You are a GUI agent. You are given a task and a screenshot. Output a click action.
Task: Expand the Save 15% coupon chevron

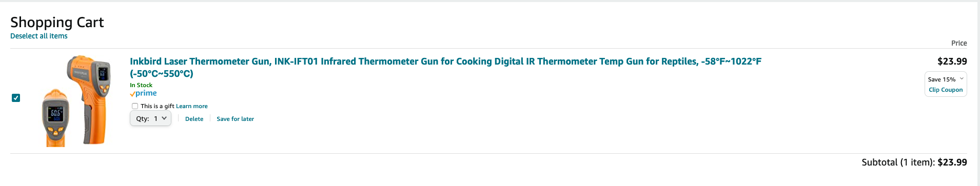click(962, 79)
